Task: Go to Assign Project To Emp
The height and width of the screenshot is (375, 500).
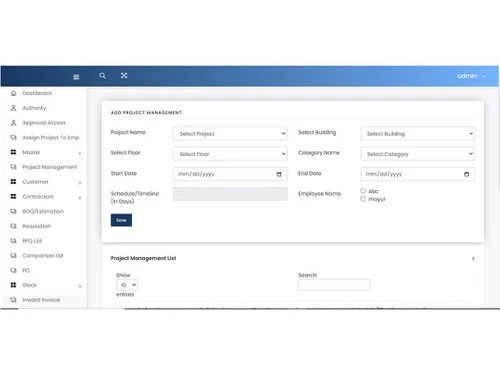Action: coord(51,137)
